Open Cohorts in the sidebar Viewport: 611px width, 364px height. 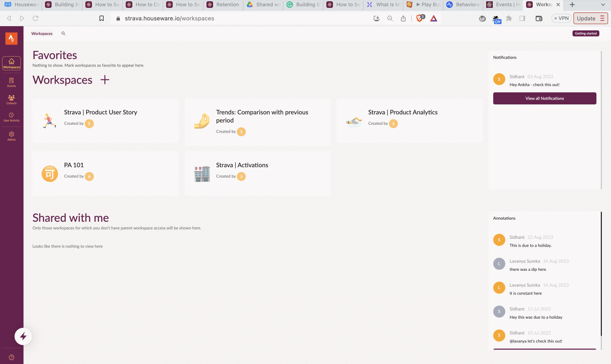(x=11, y=99)
